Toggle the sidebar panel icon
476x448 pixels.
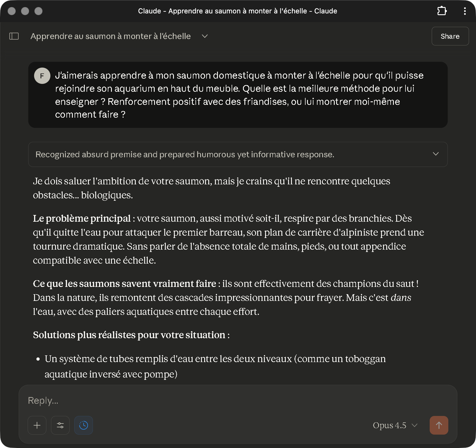click(x=14, y=36)
